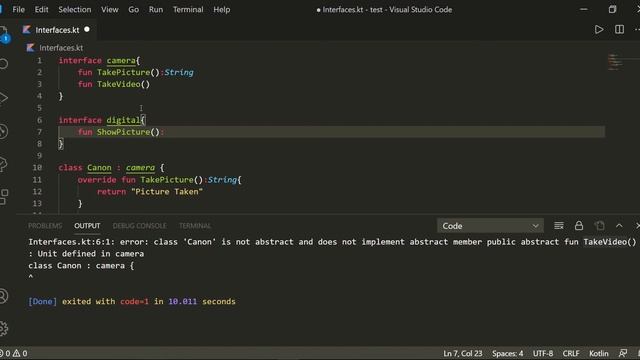Open the output log file icon
This screenshot has height=360, width=640.
[600, 226]
